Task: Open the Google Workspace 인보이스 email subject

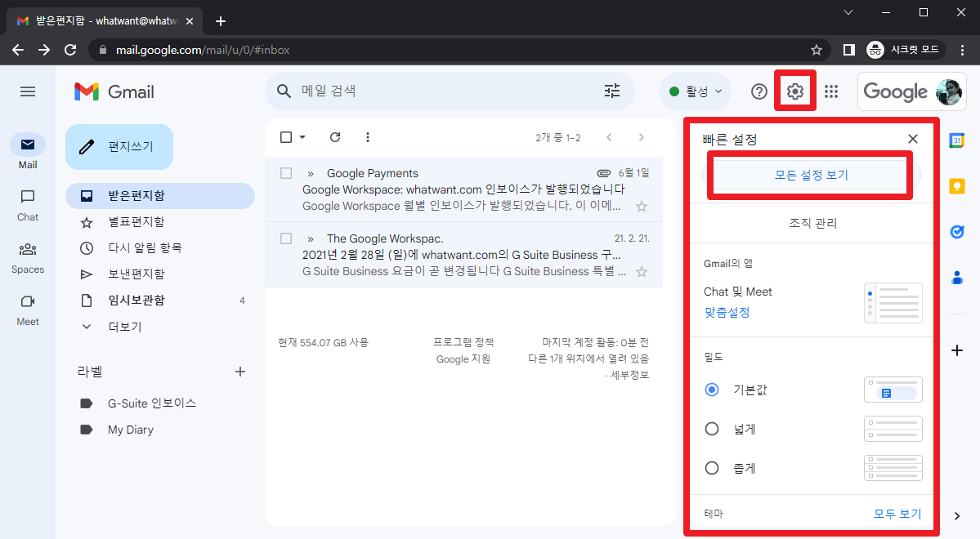Action: click(x=463, y=189)
